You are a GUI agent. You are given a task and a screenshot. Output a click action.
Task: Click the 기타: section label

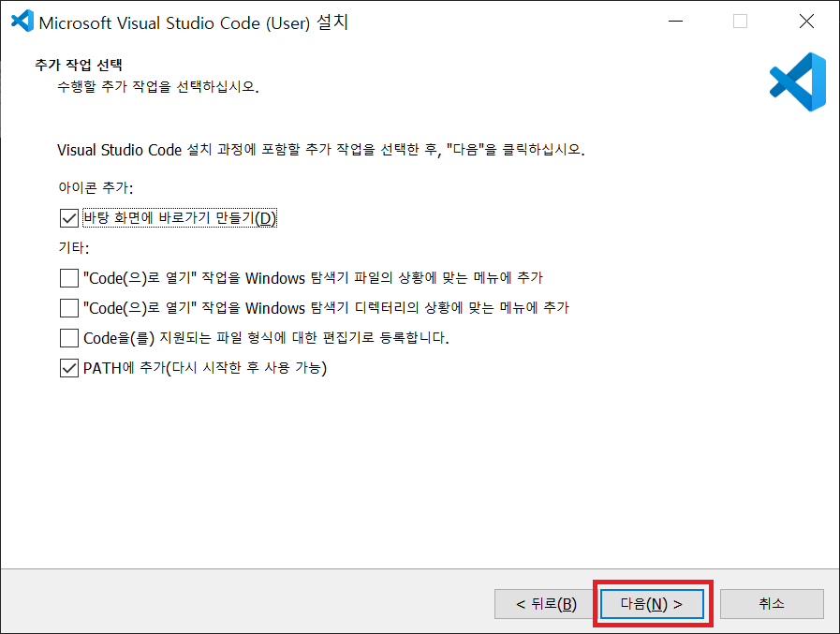(73, 247)
